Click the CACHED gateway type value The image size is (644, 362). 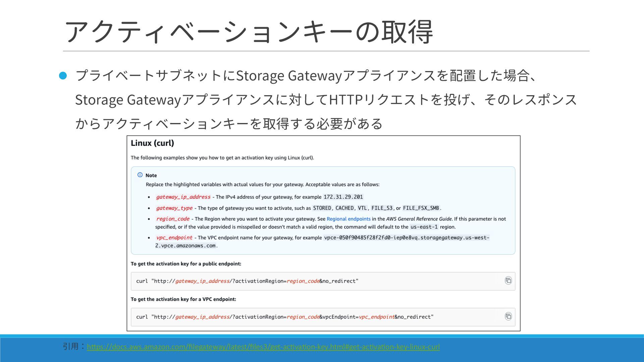click(x=344, y=208)
